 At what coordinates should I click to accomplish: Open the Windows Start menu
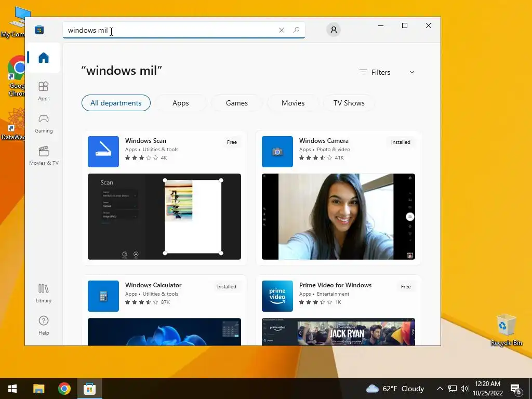pos(12,389)
